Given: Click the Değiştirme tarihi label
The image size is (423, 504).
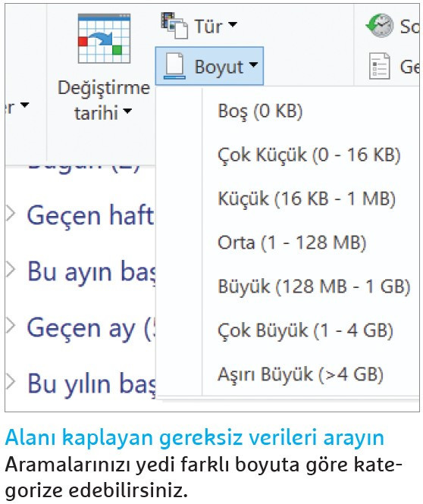Looking at the screenshot, I should point(104,100).
